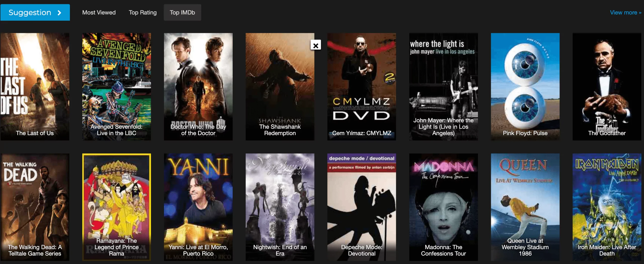The height and width of the screenshot is (264, 644).
Task: Open Iron Maiden: Live After Death poster
Action: point(607,207)
